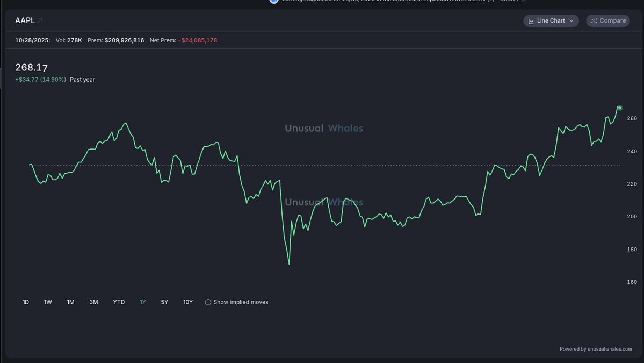Select the YTD time range

tap(119, 302)
